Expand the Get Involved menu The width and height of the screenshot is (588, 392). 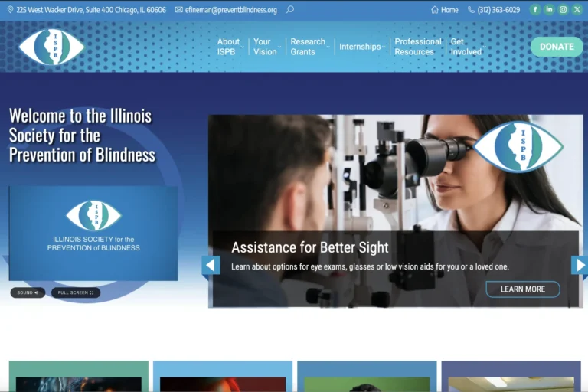pyautogui.click(x=468, y=47)
